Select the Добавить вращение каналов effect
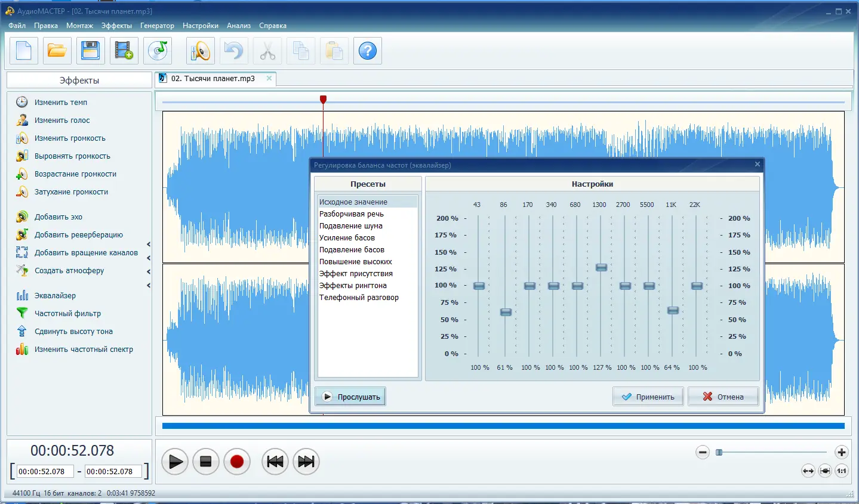Viewport: 859px width, 504px height. [x=86, y=253]
